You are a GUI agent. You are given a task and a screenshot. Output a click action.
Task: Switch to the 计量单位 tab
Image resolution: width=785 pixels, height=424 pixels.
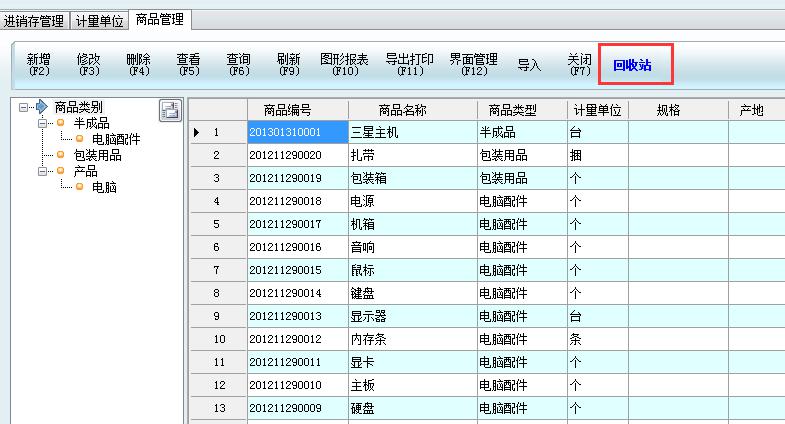(100, 20)
